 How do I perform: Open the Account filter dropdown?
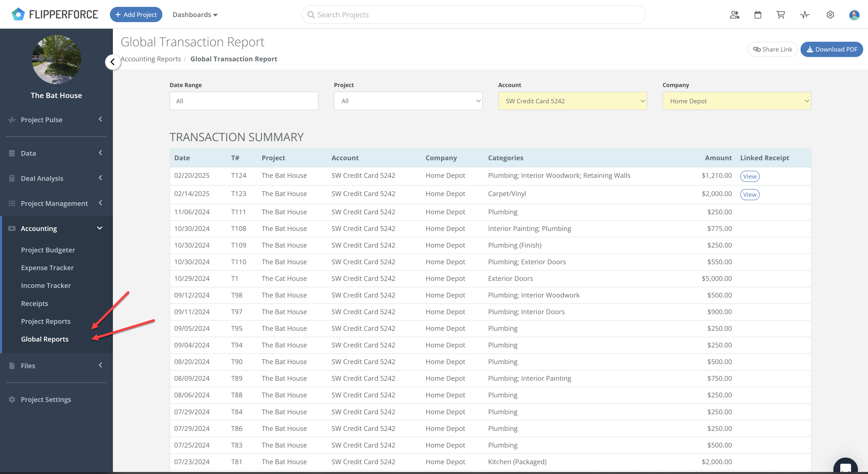(572, 101)
